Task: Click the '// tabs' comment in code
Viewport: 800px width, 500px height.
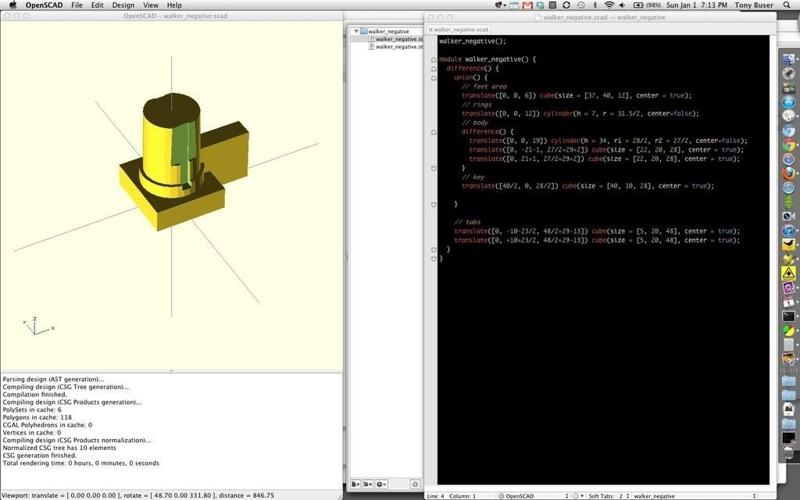Action: (x=467, y=222)
